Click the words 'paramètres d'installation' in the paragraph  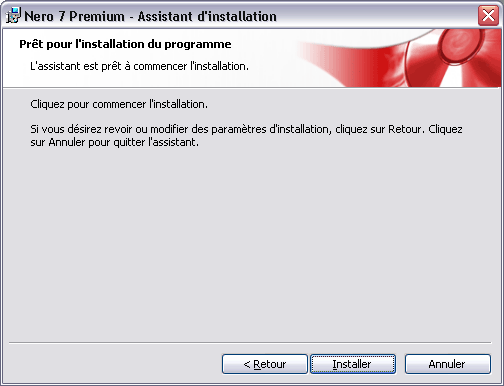click(x=270, y=129)
